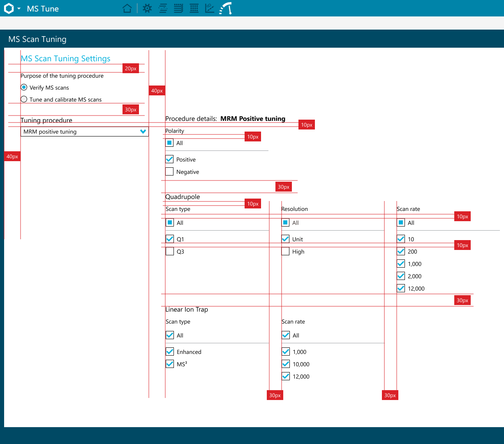Toggle Quadrupole Scan type All checkbox
This screenshot has height=444, width=504.
[x=170, y=222]
